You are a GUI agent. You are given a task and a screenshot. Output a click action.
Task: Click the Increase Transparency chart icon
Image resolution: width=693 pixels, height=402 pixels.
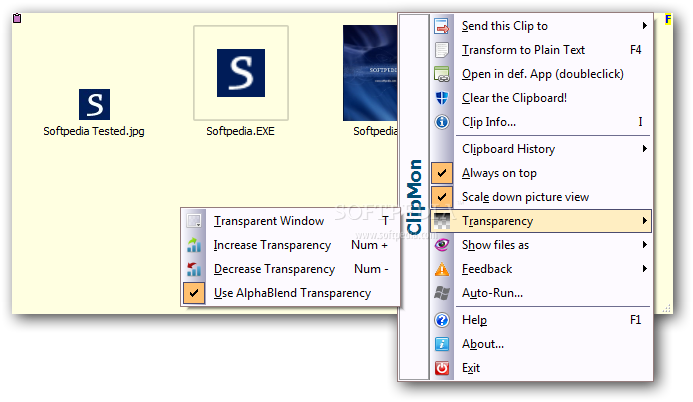[x=194, y=245]
